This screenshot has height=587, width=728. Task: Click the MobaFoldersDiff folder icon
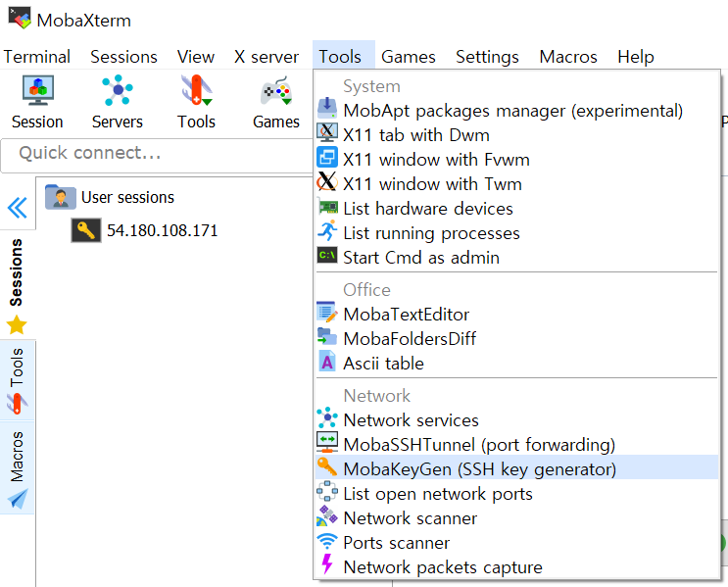pyautogui.click(x=327, y=336)
